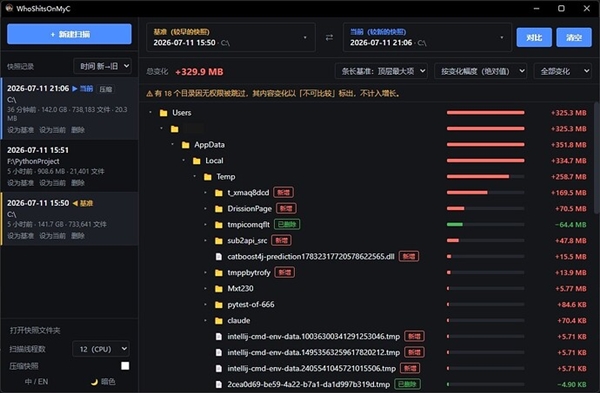Image resolution: width=600 pixels, height=393 pixels.
Task: Set 21:06 snapshot as baseline link
Action: 20,130
